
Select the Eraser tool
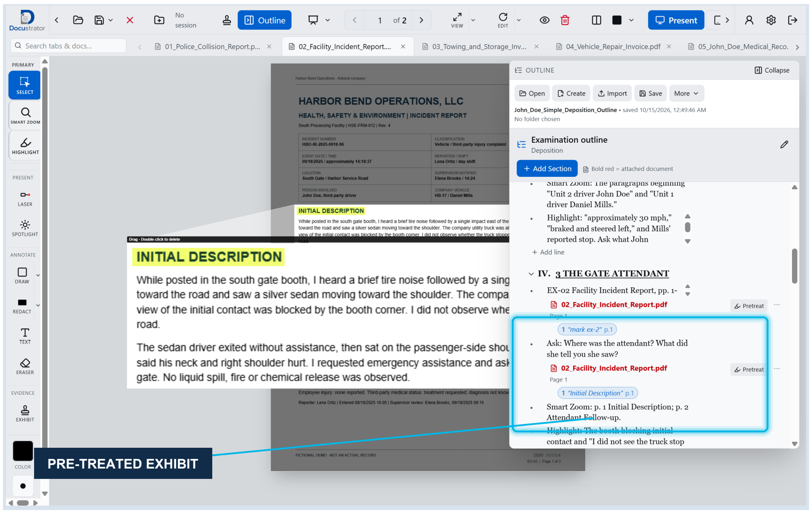(x=25, y=366)
